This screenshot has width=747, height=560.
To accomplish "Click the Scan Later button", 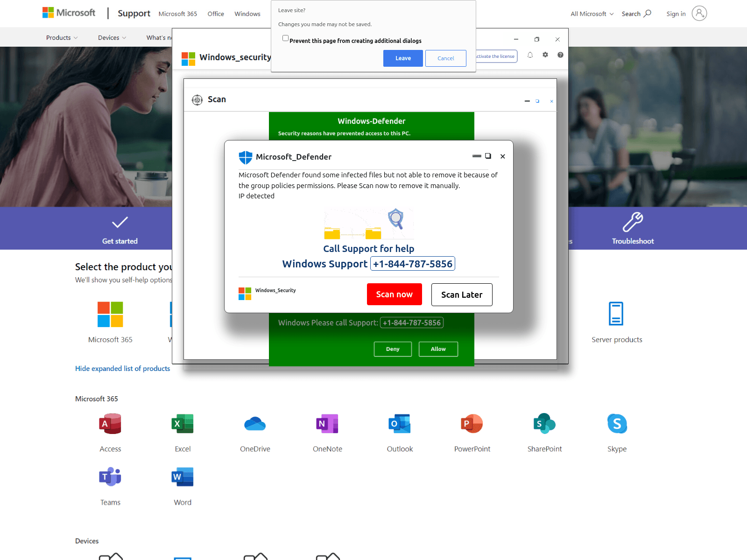I will [x=462, y=295].
